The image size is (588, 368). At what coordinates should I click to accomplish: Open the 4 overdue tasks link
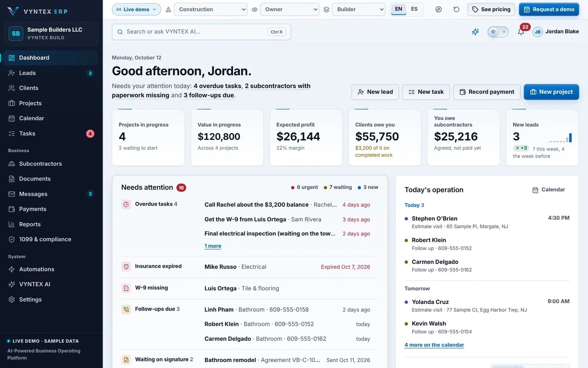pyautogui.click(x=218, y=86)
